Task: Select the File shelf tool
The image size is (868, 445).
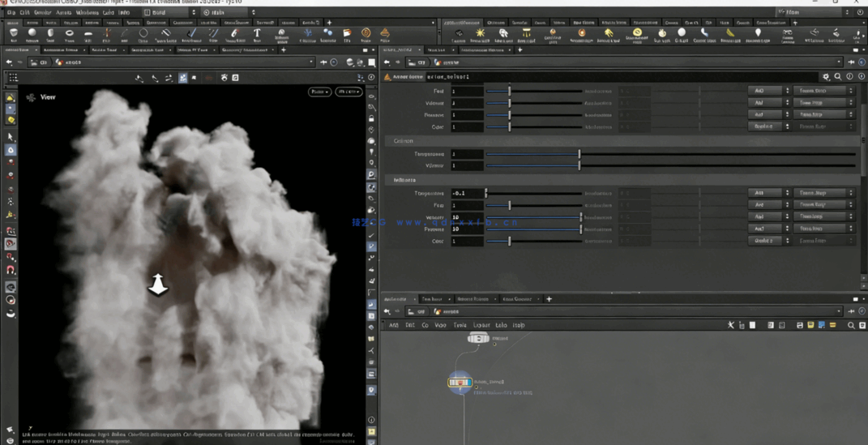Action: click(x=347, y=36)
